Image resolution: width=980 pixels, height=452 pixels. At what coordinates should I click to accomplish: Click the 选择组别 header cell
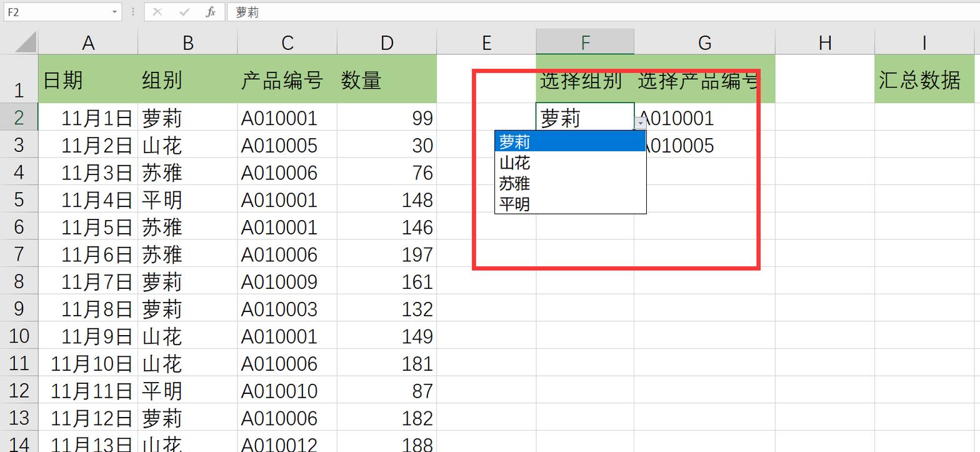(585, 79)
